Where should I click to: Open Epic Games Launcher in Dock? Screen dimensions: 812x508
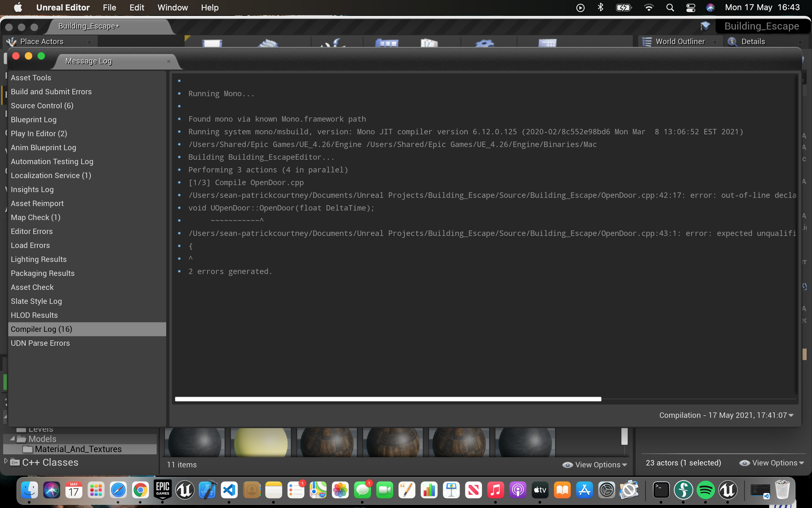pyautogui.click(x=163, y=490)
